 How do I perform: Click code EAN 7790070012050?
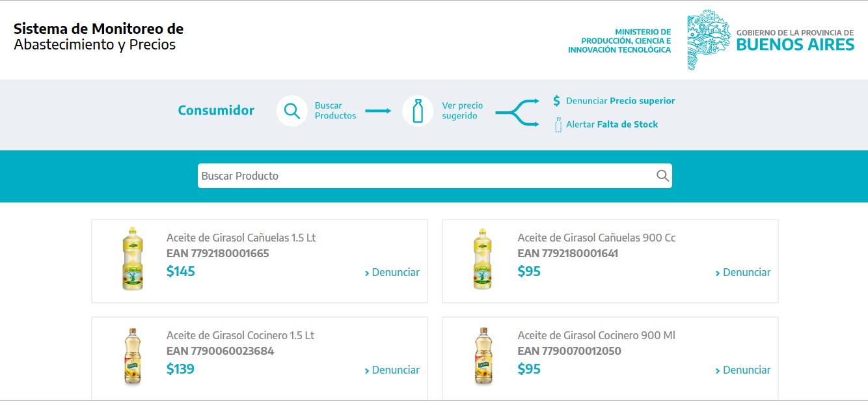point(569,351)
